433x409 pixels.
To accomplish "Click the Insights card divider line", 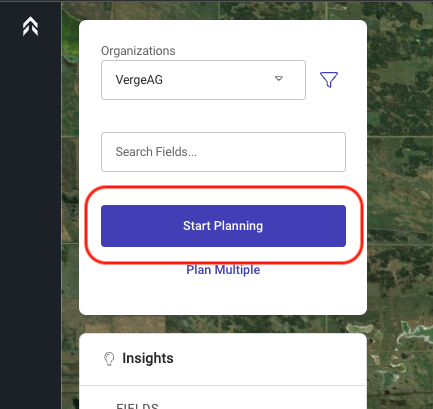I will (x=223, y=386).
